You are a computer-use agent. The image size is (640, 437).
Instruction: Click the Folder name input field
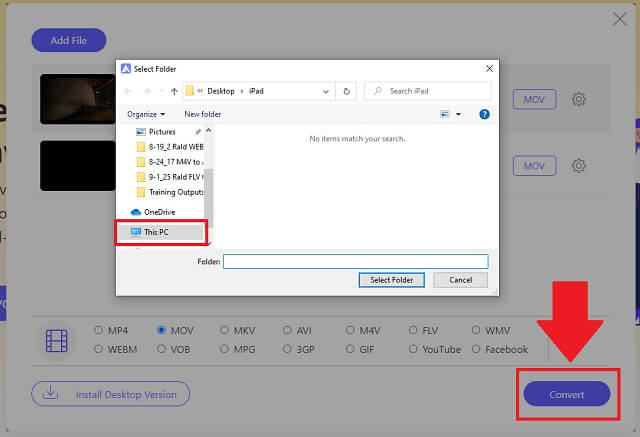356,262
